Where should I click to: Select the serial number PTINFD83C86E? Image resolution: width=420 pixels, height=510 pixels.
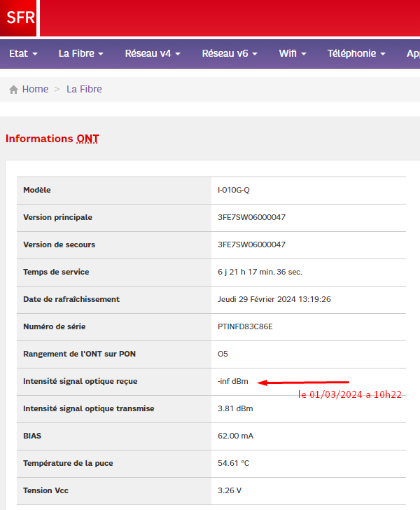pos(245,326)
